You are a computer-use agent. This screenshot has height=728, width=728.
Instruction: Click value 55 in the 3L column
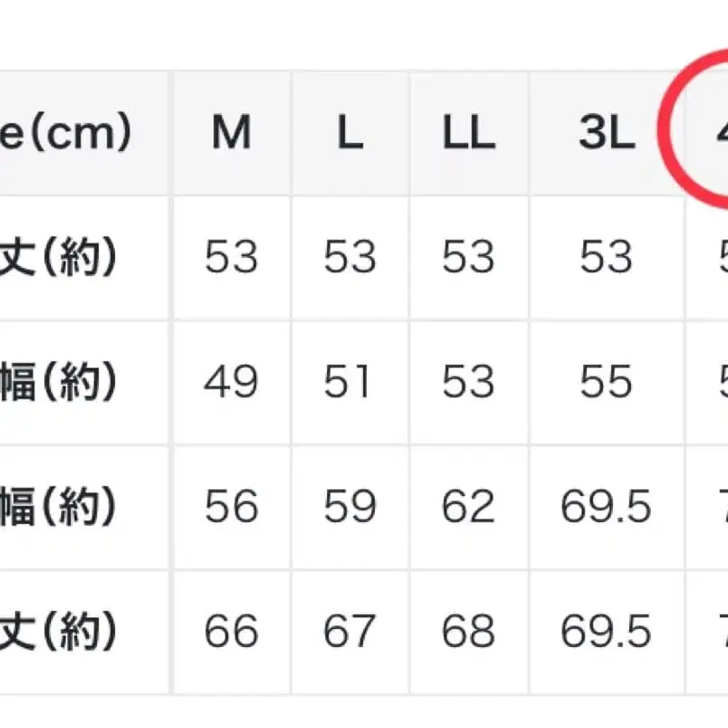click(x=606, y=384)
